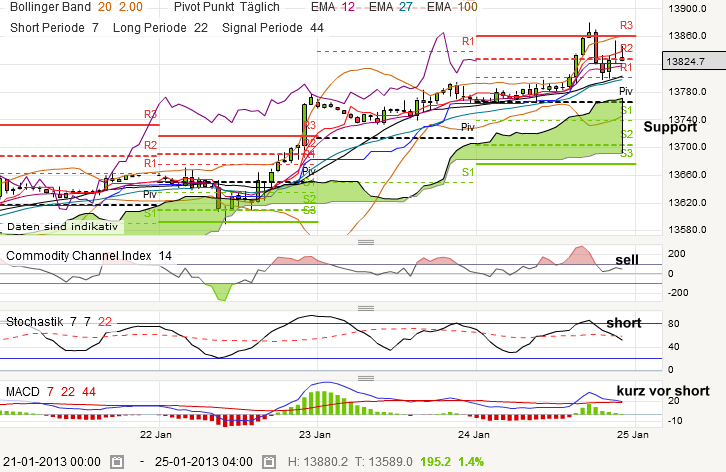
Task: Click the Commodity Channel Index 14 label
Action: (x=89, y=256)
